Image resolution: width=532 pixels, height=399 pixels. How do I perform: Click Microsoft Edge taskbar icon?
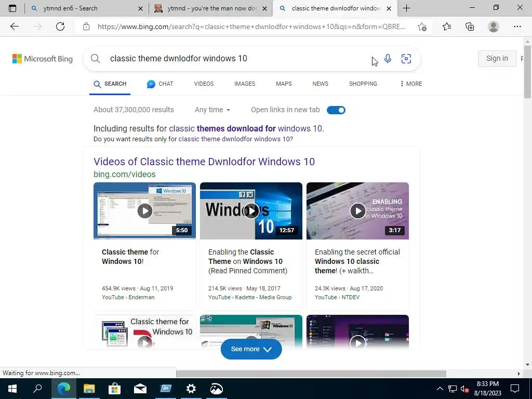tap(64, 389)
